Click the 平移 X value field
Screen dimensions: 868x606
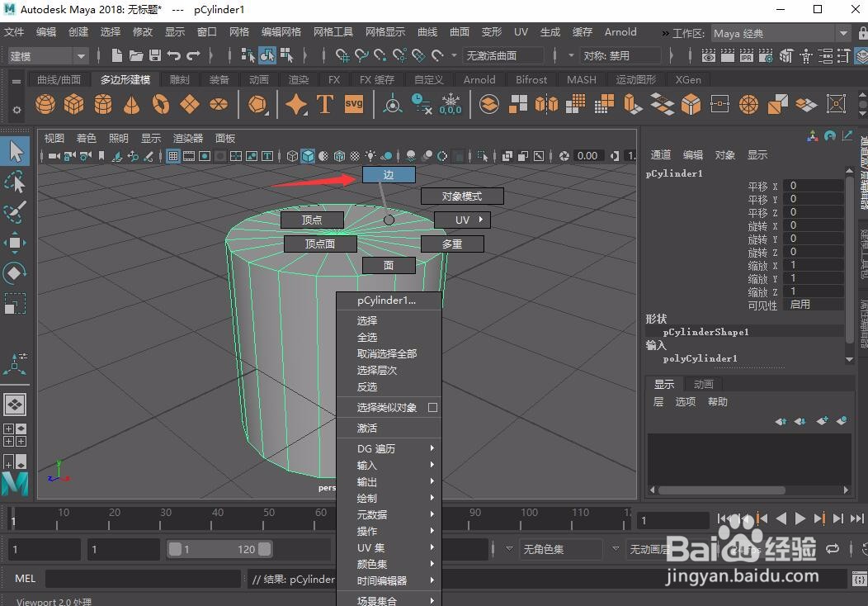[x=815, y=186]
